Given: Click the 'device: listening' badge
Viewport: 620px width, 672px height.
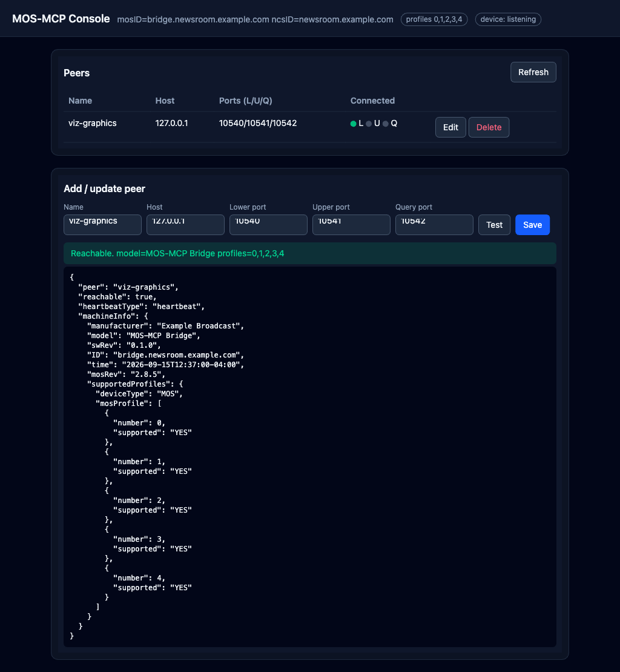Looking at the screenshot, I should pos(508,19).
